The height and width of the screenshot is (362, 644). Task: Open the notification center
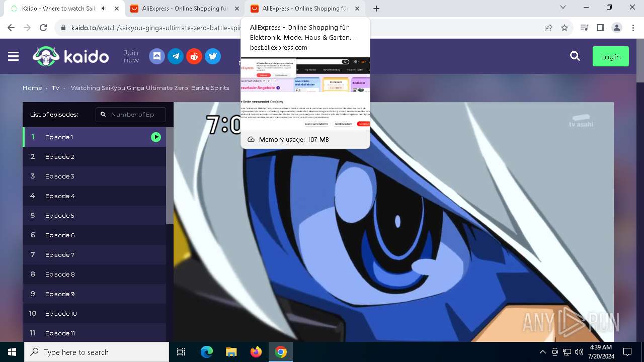click(x=627, y=352)
